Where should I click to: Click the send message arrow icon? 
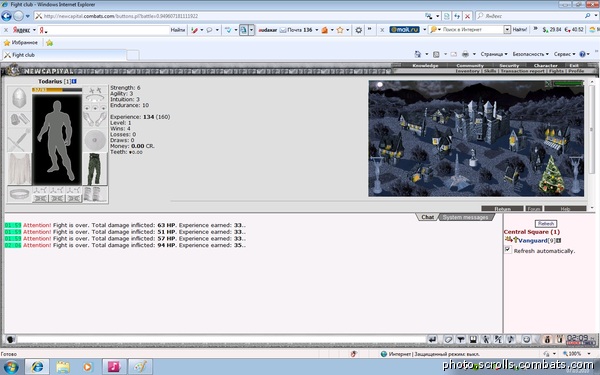pyautogui.click(x=432, y=339)
